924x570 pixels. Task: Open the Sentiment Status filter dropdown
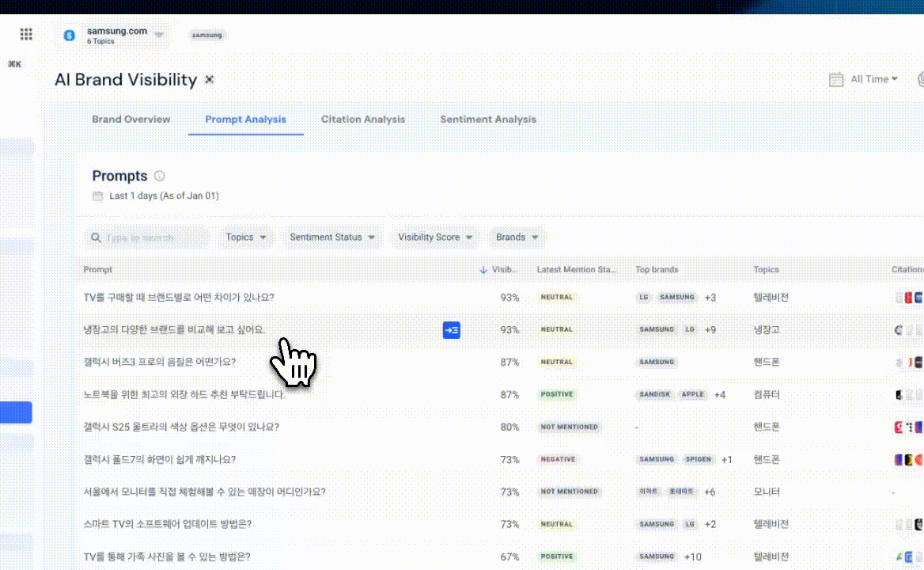(331, 237)
